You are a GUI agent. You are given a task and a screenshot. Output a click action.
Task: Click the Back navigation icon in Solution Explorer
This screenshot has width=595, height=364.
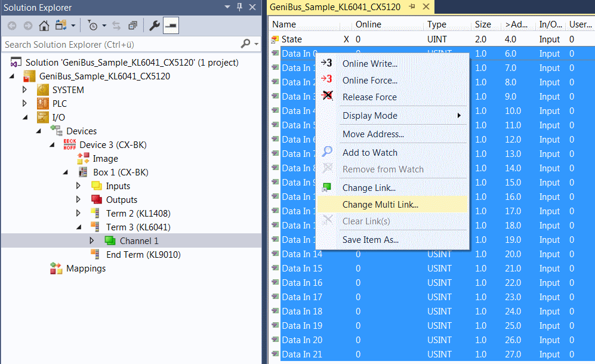pyautogui.click(x=12, y=26)
